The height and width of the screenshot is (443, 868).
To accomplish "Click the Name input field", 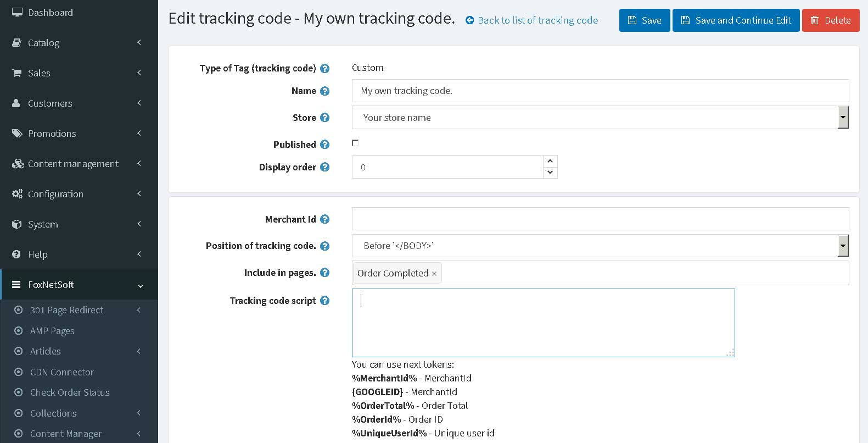I will point(600,91).
